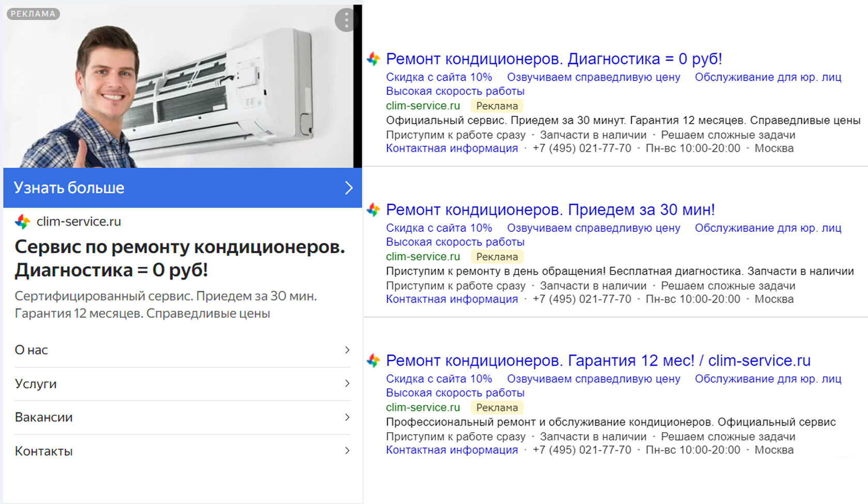Open 'Ремонт кондиционеров. Приедем за 30 мин!' headline
868x504 pixels.
pos(550,210)
